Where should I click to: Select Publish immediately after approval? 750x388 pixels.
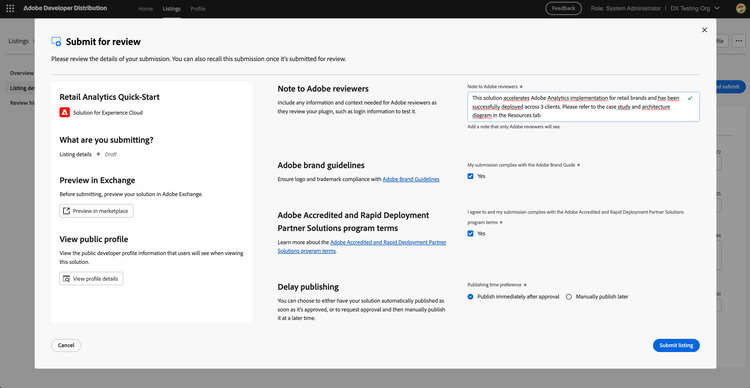(x=470, y=297)
